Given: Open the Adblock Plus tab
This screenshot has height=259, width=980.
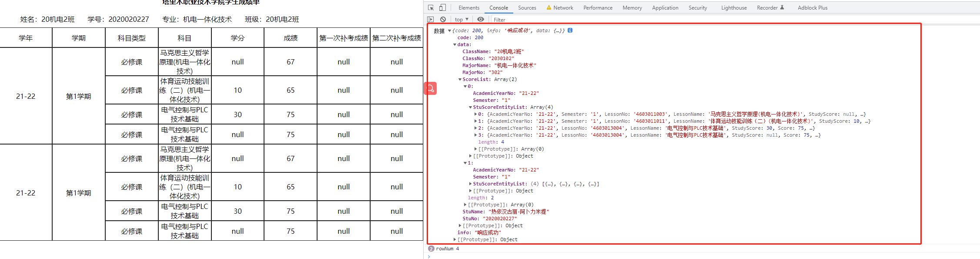Looking at the screenshot, I should click(813, 8).
